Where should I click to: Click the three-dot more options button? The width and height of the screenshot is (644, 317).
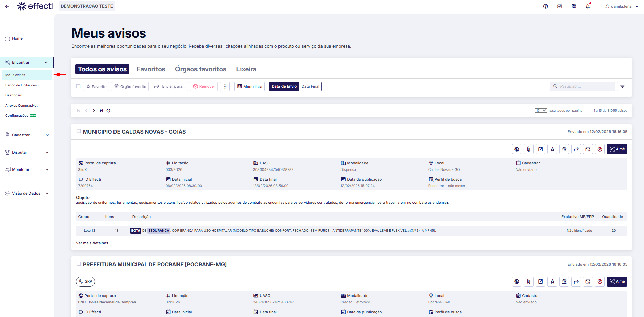[x=225, y=87]
